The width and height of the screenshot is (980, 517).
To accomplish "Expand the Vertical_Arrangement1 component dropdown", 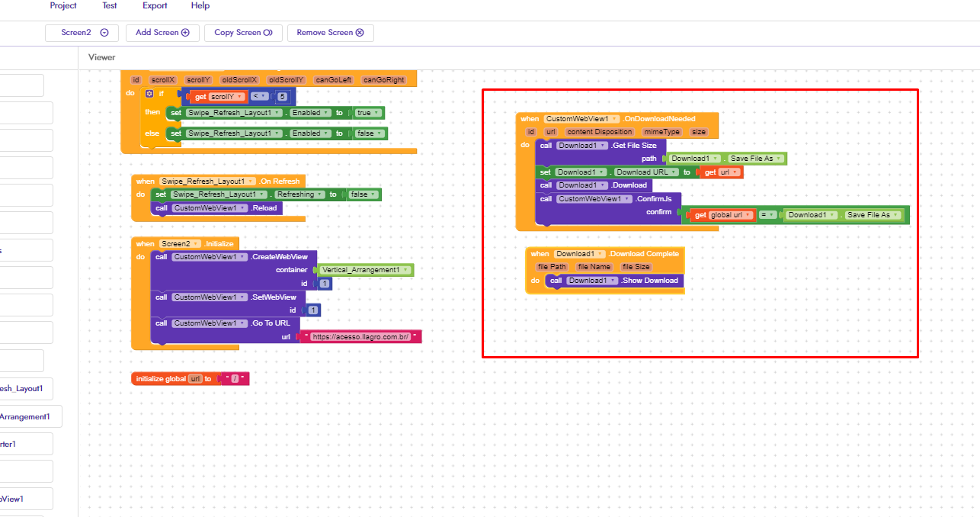I will click(x=405, y=270).
